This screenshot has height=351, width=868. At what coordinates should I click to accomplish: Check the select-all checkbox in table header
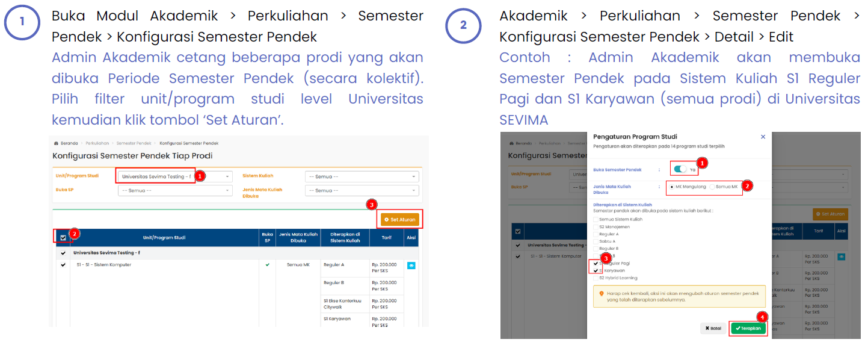pos(63,237)
